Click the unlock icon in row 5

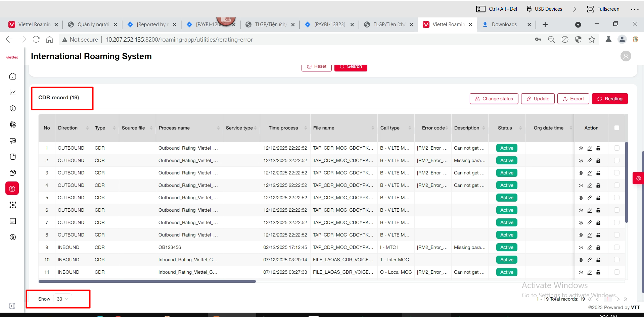pyautogui.click(x=598, y=198)
